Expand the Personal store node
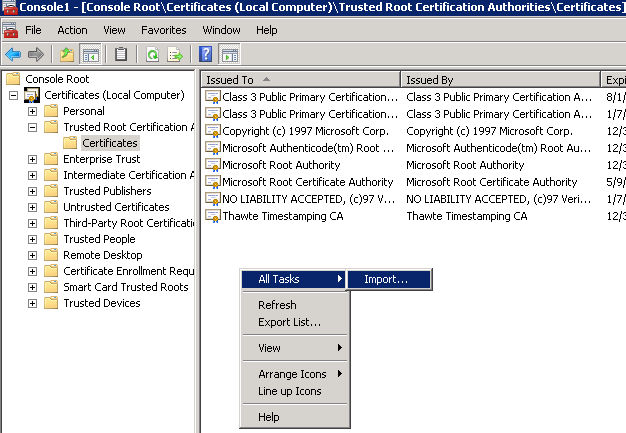The width and height of the screenshot is (626, 433). (x=32, y=111)
